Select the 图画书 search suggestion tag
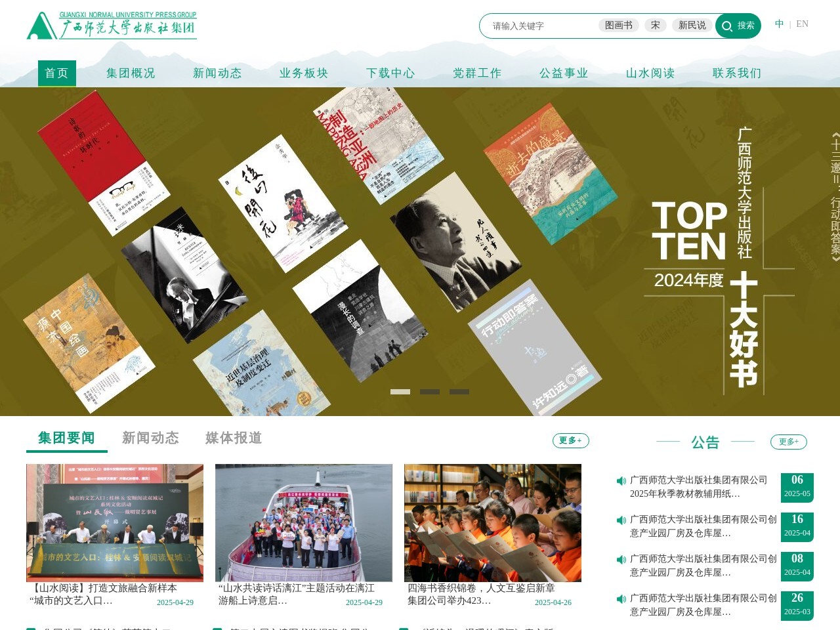 [619, 25]
